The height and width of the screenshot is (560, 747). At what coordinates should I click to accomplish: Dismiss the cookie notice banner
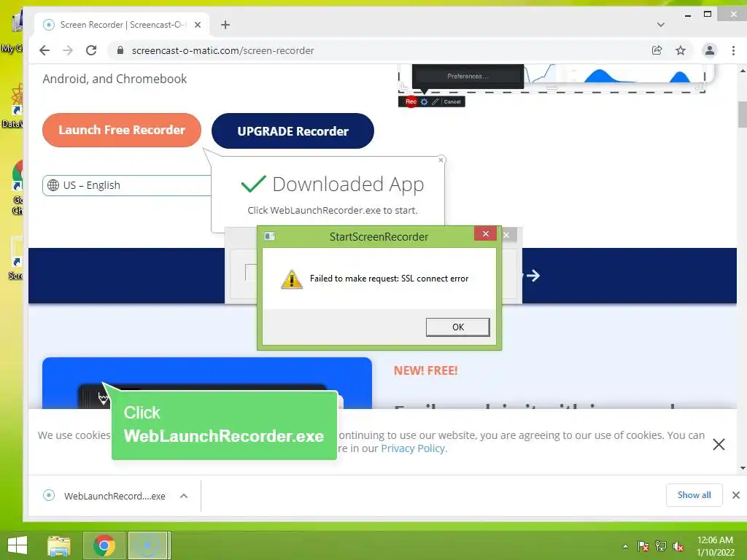pyautogui.click(x=719, y=444)
